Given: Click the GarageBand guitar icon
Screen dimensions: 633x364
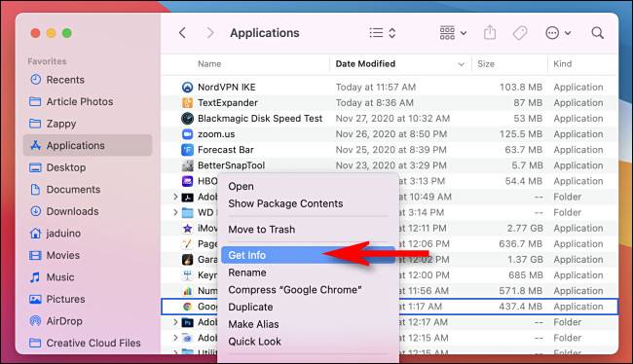Looking at the screenshot, I should click(187, 260).
